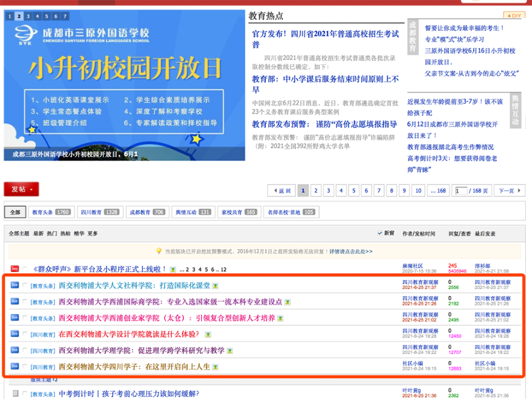Open thread icon for 设计学院就读 post
This screenshot has width=532, height=399.
[15, 333]
